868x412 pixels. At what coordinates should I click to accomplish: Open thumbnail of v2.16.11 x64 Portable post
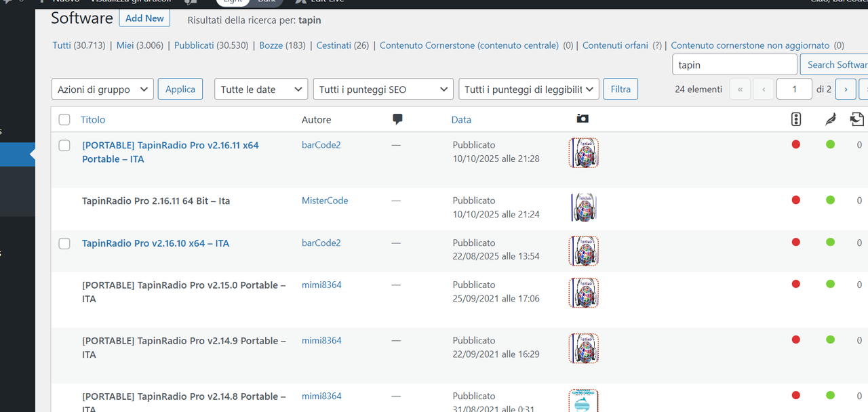tap(584, 152)
